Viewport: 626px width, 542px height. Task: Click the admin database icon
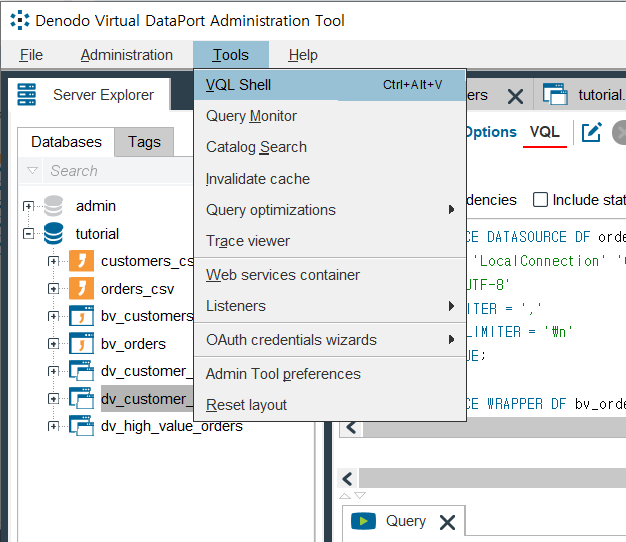coord(53,206)
